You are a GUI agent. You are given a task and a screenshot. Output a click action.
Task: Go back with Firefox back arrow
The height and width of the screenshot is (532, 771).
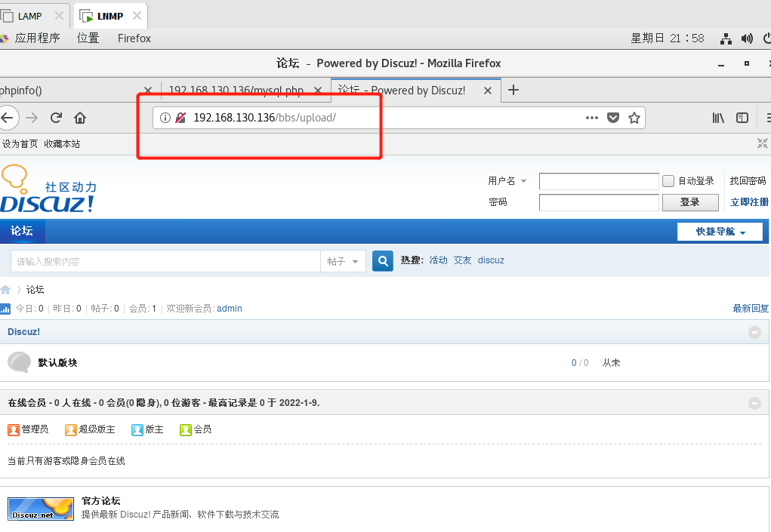[x=7, y=118]
